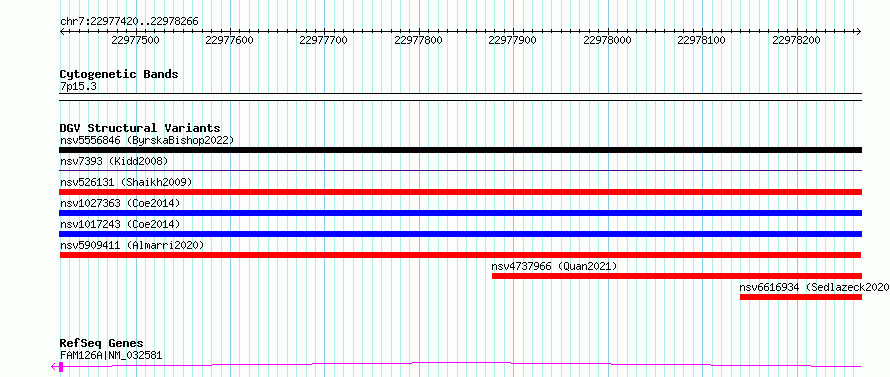
Task: Open variant label nsv5909411 (Almarri2020)
Action: pos(132,245)
